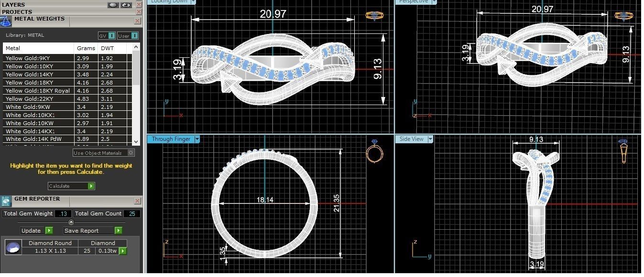Click the ring icon in Looking Down viewport
The height and width of the screenshot is (277, 644).
coord(375,15)
